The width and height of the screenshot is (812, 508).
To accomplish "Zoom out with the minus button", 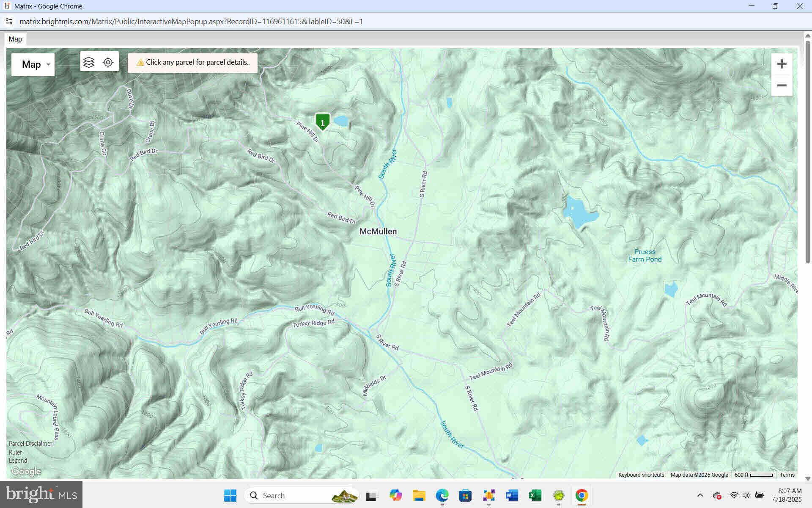I will [781, 86].
